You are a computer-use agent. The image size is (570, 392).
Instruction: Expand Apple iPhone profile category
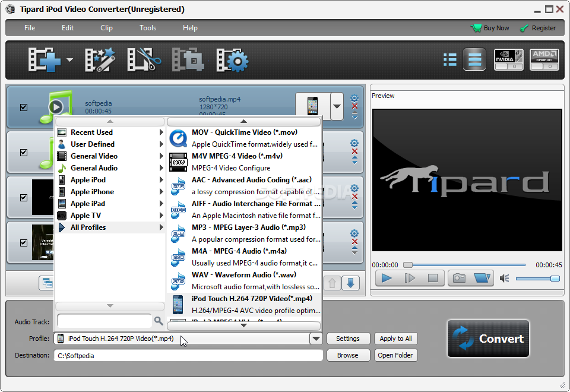pos(110,192)
